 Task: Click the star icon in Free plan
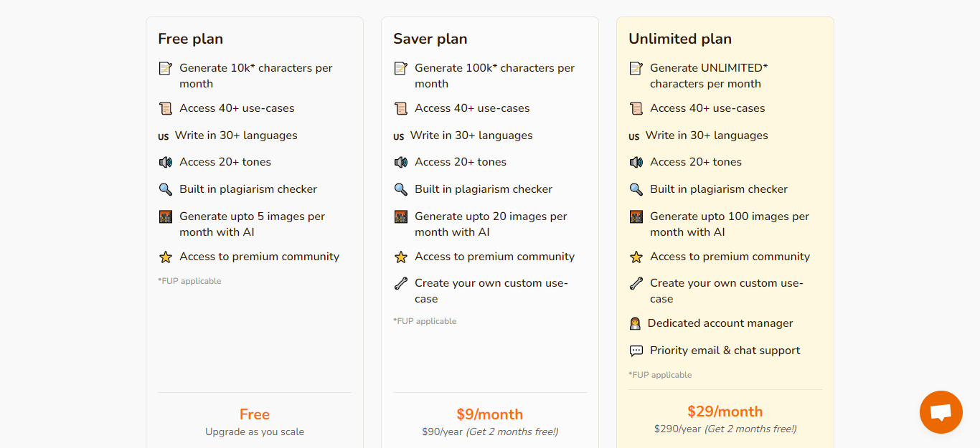click(x=166, y=257)
